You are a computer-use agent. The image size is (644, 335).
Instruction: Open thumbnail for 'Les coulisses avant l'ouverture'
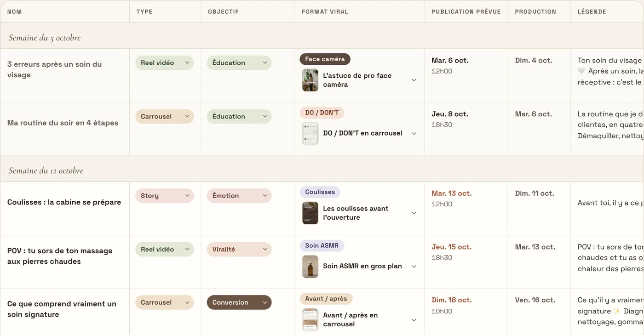[x=310, y=213]
